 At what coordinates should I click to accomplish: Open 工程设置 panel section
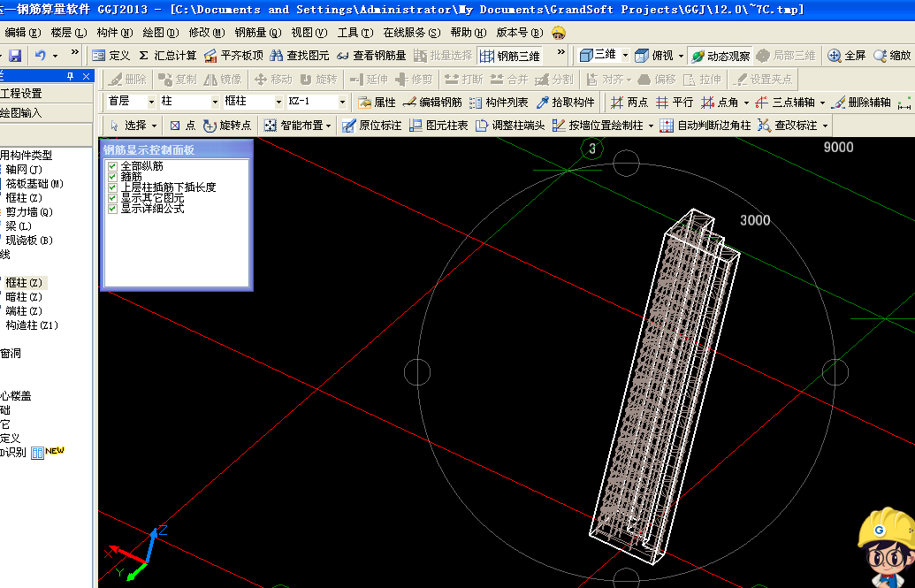click(46, 94)
